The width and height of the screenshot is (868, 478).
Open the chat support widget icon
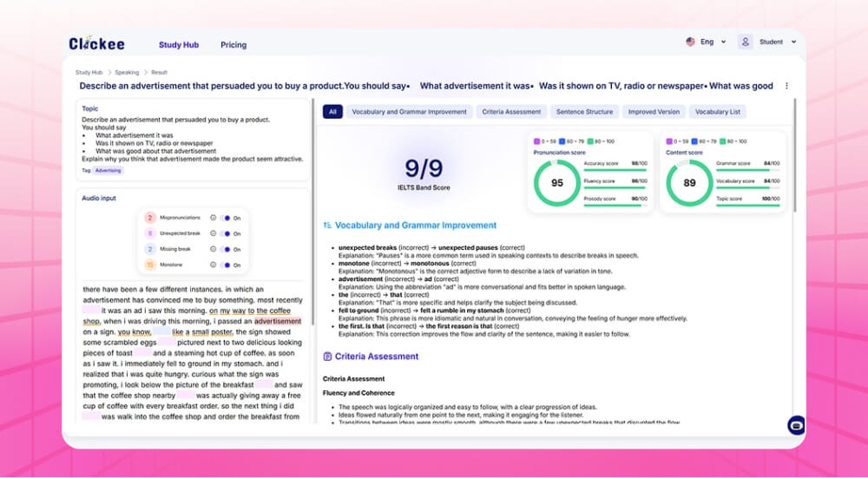(795, 425)
